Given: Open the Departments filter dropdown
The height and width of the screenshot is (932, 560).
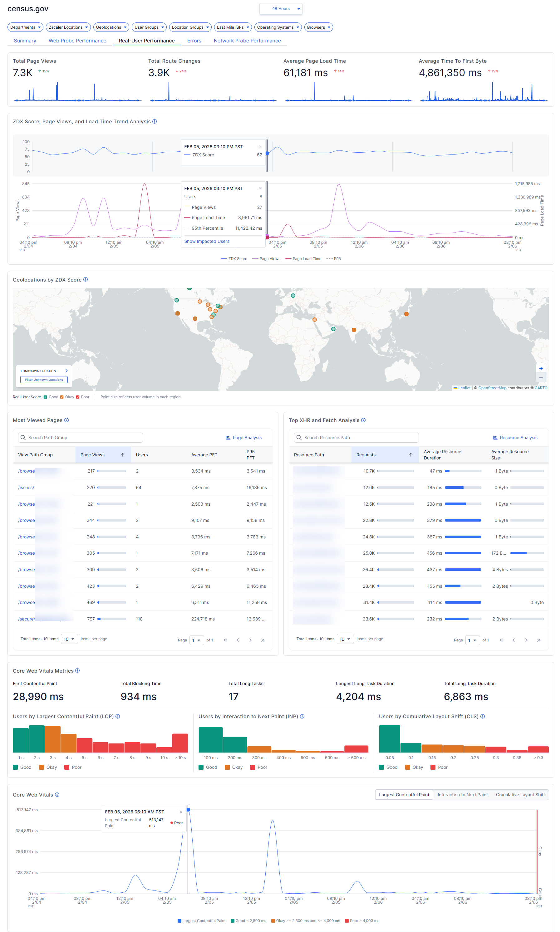Looking at the screenshot, I should [25, 27].
